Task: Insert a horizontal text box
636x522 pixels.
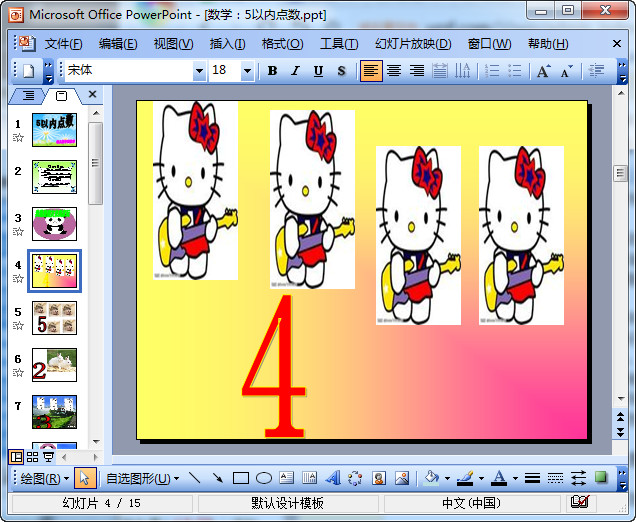Action: (x=286, y=478)
